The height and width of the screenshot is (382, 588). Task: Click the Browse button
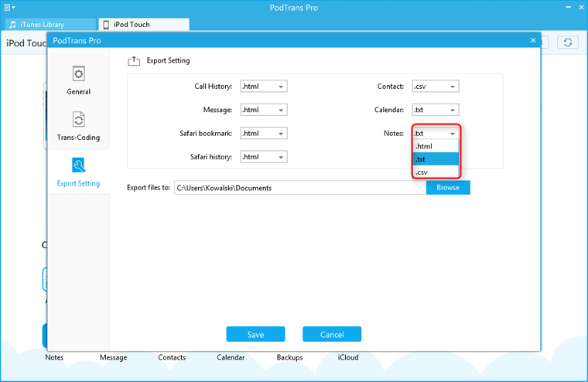click(448, 187)
